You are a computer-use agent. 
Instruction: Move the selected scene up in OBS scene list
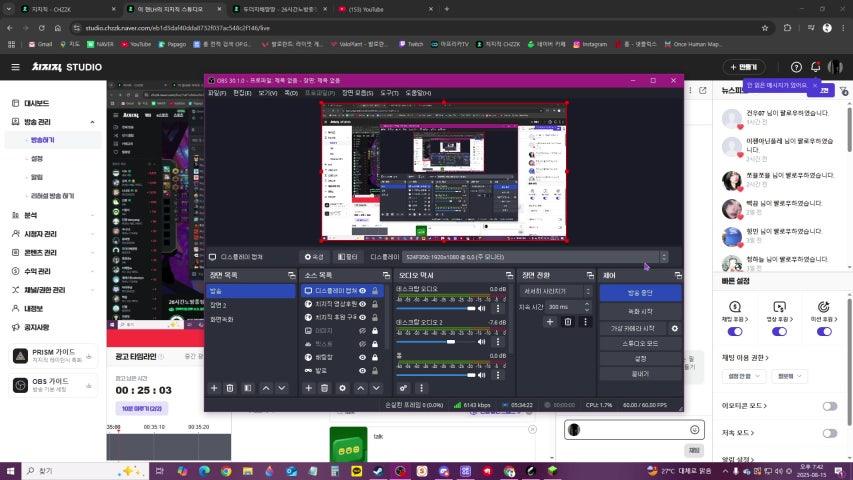(265, 388)
